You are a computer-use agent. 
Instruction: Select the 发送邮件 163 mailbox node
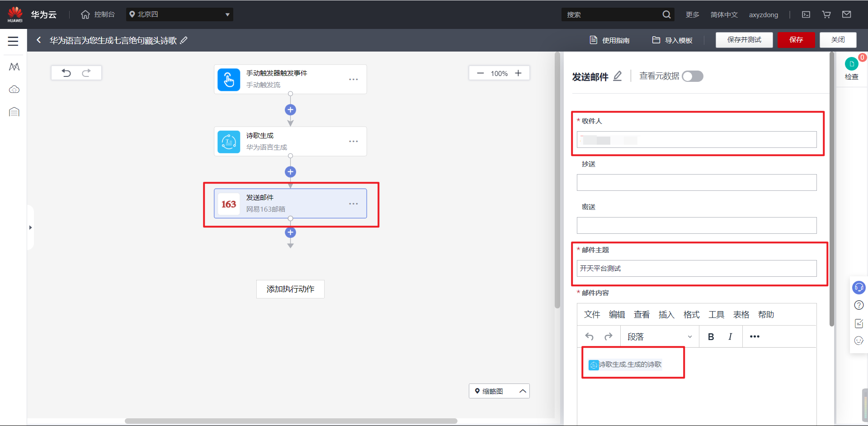pos(290,204)
